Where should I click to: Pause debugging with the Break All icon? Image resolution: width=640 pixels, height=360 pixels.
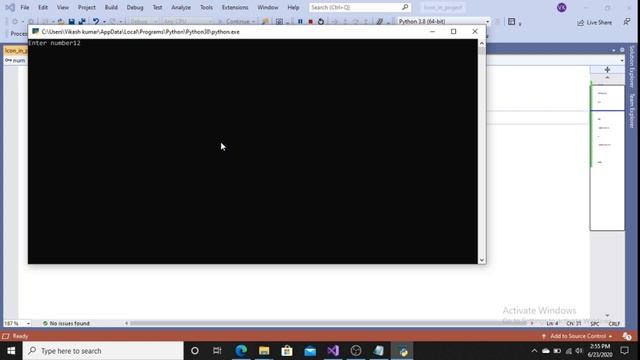coord(300,21)
